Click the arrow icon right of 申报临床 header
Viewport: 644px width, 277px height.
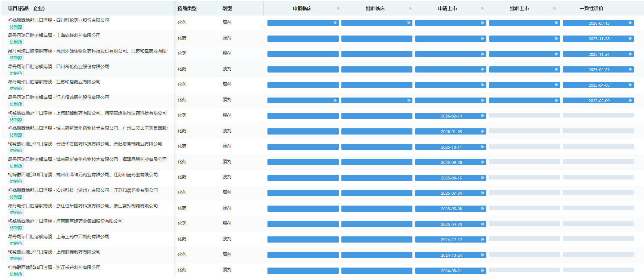tap(338, 8)
